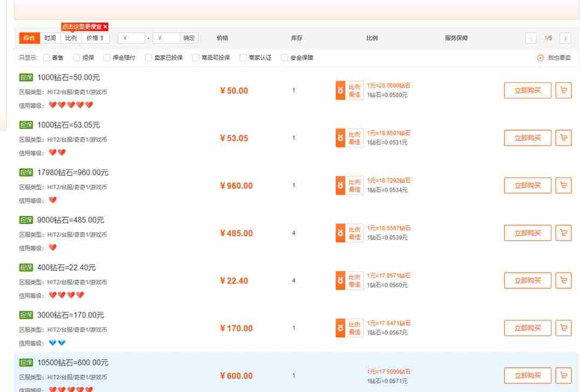Add the ¥485.00 listing to cart
Image resolution: width=581 pixels, height=392 pixels.
[563, 233]
